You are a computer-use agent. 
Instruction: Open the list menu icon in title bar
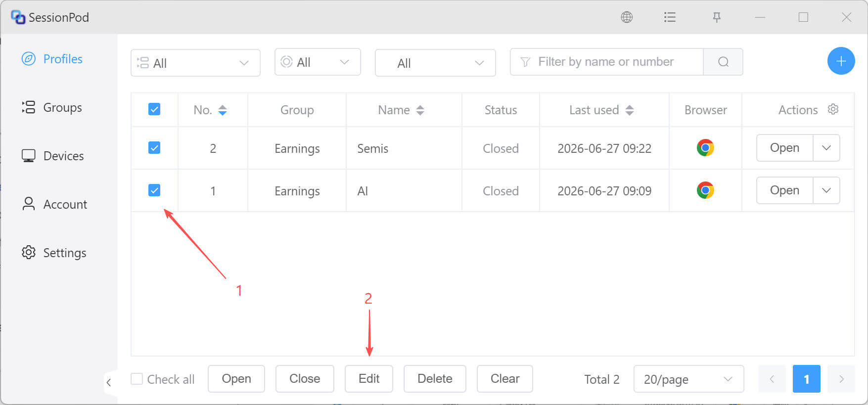pyautogui.click(x=670, y=17)
